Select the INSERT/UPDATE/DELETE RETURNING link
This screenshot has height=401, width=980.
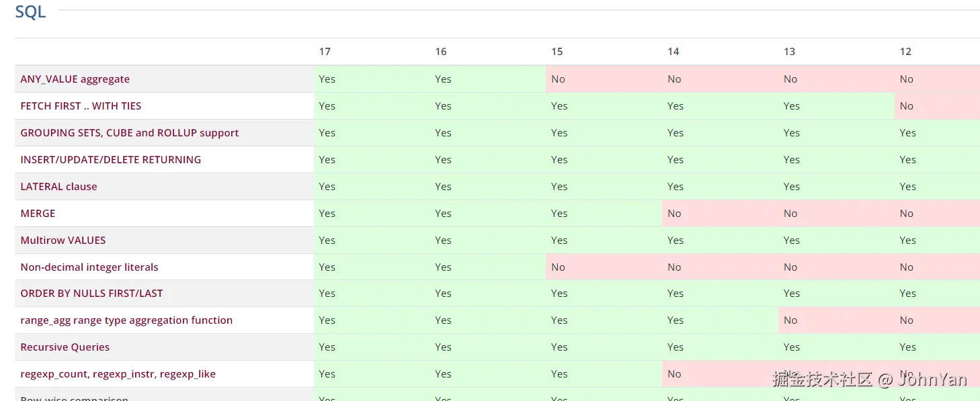click(x=110, y=160)
